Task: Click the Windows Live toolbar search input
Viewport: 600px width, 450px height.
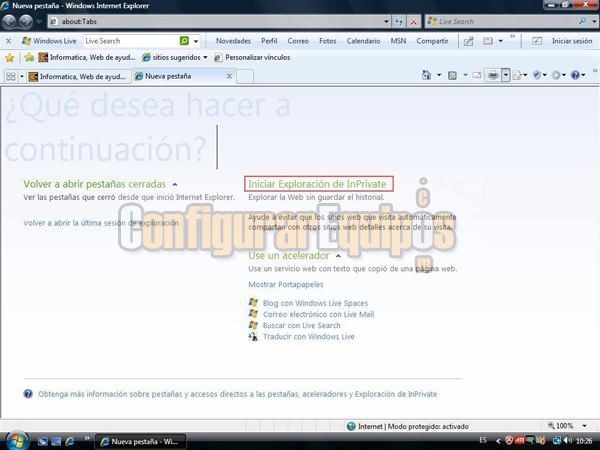Action: pos(131,41)
